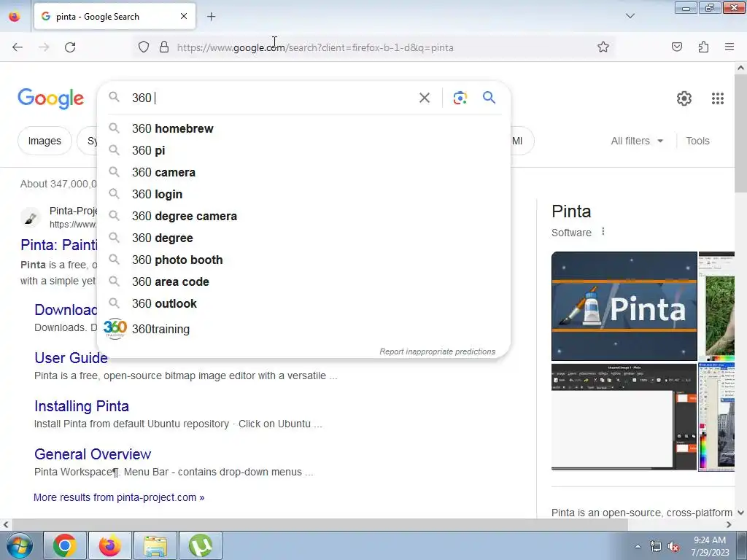Open Google quick settings gear

click(x=684, y=98)
